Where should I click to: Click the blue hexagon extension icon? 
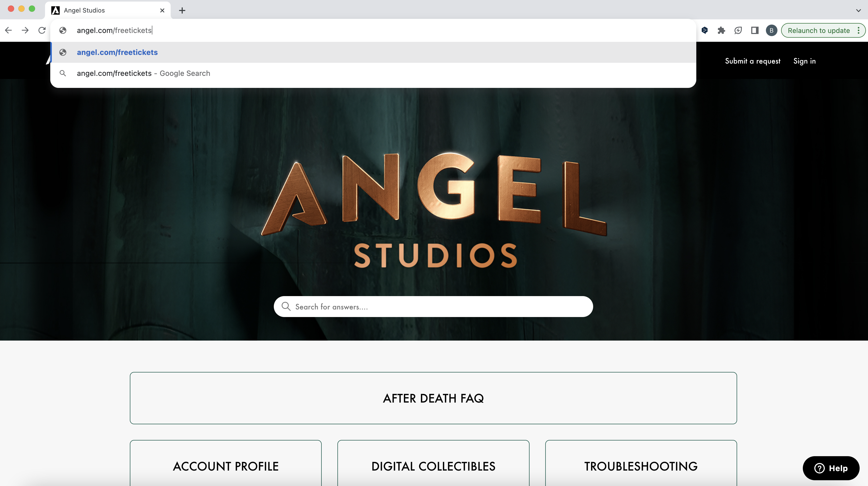pos(704,30)
